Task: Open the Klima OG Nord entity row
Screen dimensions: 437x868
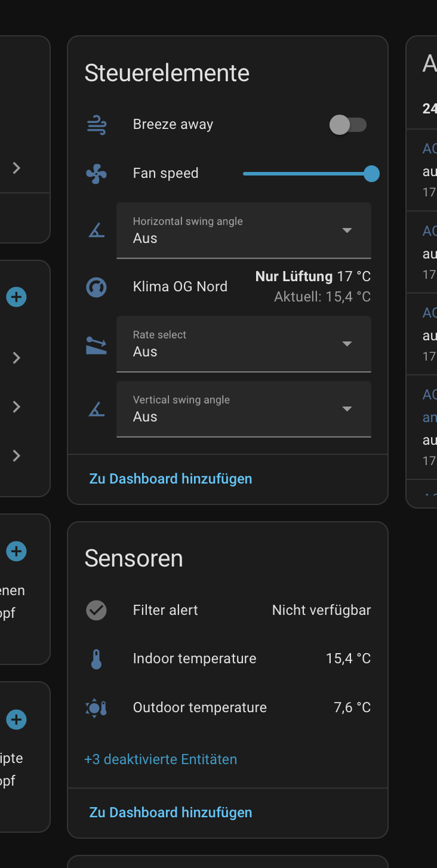Action: [180, 287]
